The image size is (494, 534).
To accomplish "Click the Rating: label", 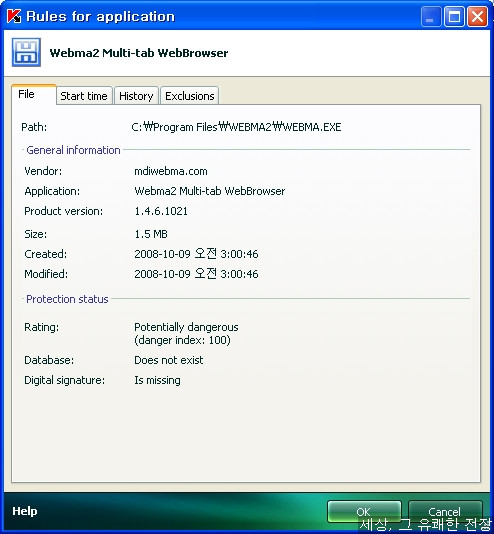I will point(42,327).
